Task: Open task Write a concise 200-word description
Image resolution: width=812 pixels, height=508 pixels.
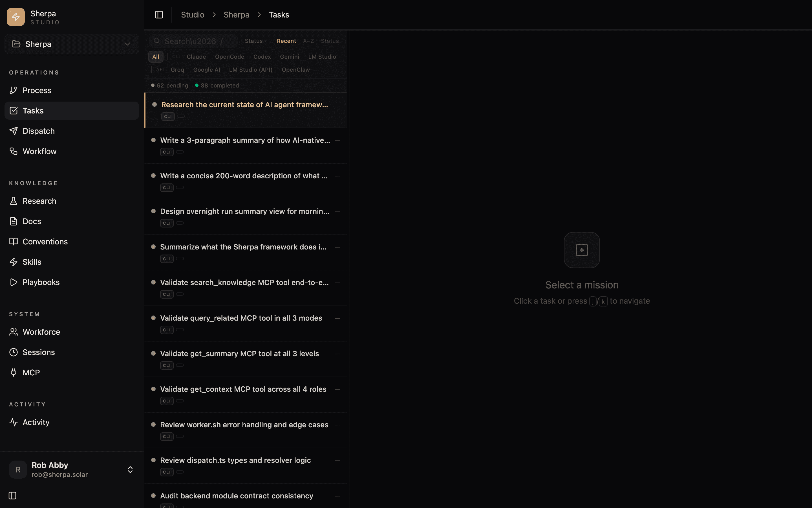Action: (x=246, y=181)
